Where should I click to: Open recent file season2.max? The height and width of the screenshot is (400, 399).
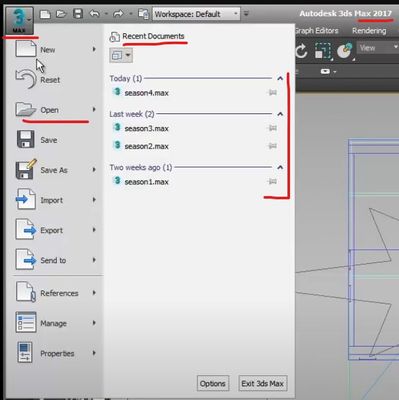point(147,146)
